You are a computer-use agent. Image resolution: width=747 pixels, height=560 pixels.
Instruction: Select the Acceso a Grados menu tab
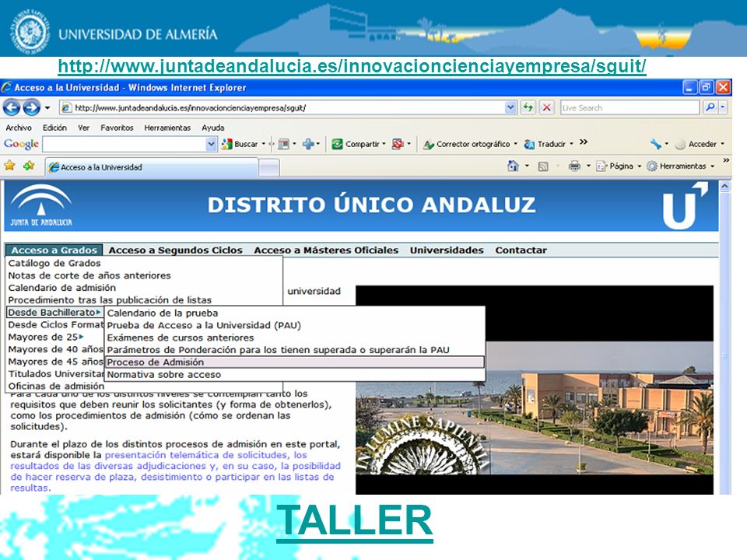[54, 250]
